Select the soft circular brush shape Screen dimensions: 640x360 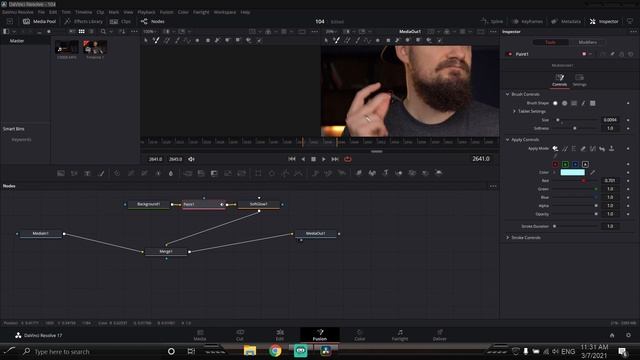click(555, 103)
